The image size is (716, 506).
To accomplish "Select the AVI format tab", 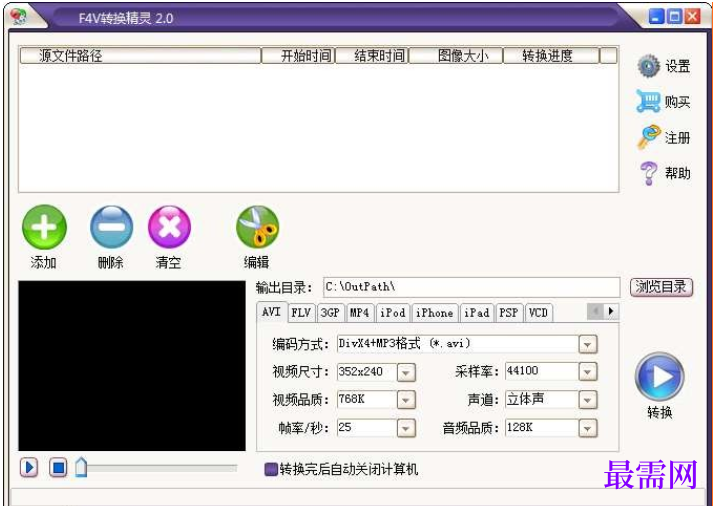I will coord(272,312).
